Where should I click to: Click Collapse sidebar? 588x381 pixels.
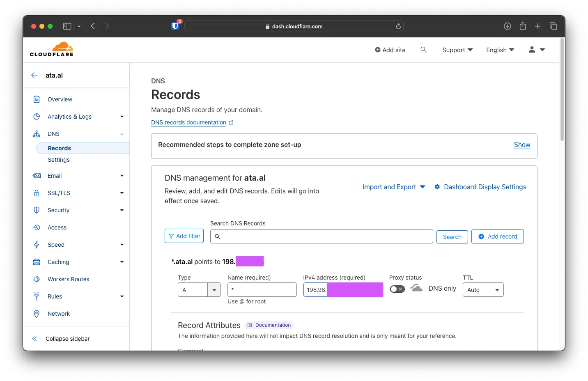pyautogui.click(x=61, y=339)
